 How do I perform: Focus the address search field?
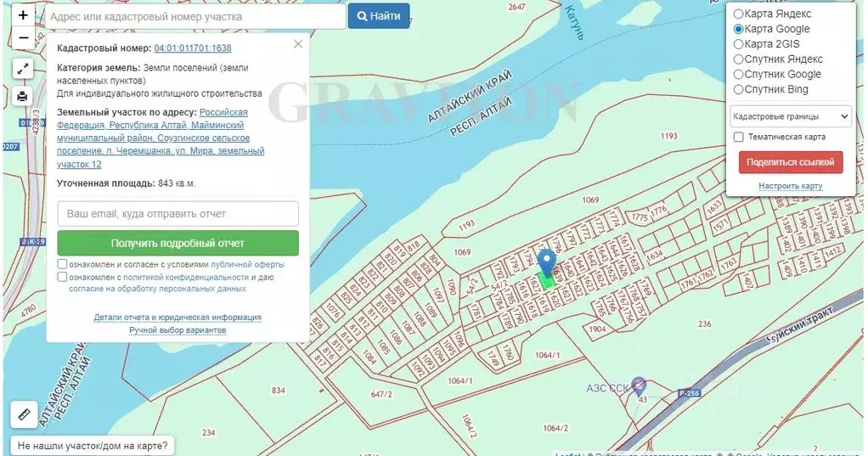coord(194,16)
